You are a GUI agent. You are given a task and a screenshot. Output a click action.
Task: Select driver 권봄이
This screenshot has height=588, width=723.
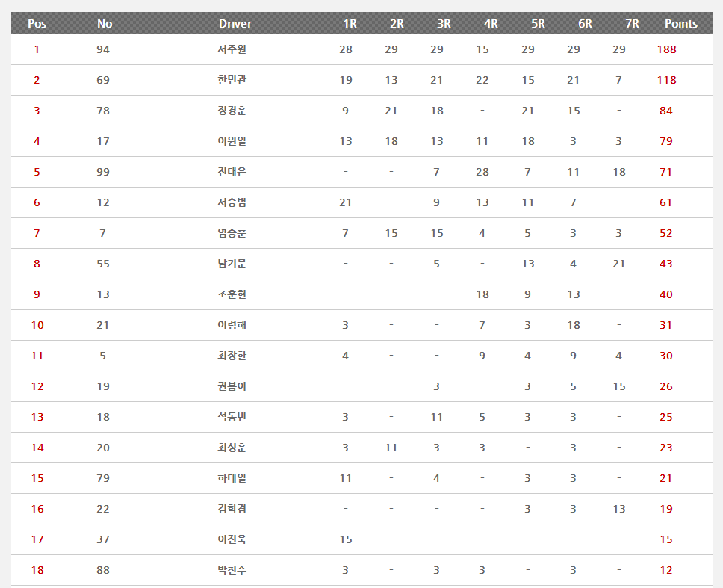pyautogui.click(x=232, y=386)
